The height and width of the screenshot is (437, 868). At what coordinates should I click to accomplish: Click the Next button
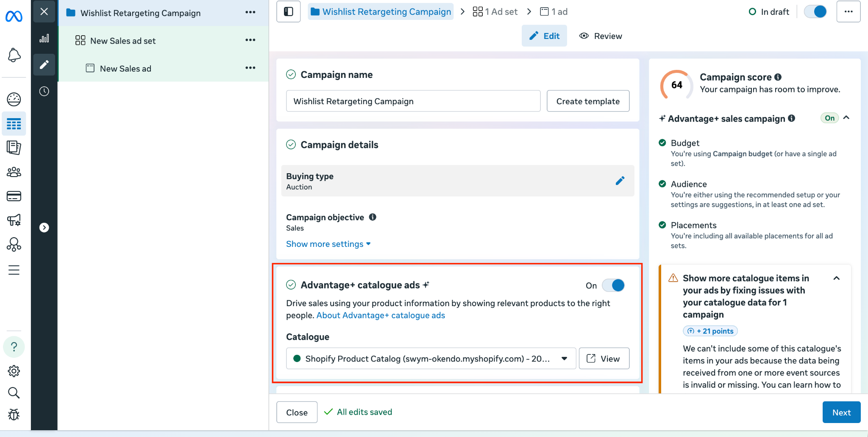[x=841, y=412]
